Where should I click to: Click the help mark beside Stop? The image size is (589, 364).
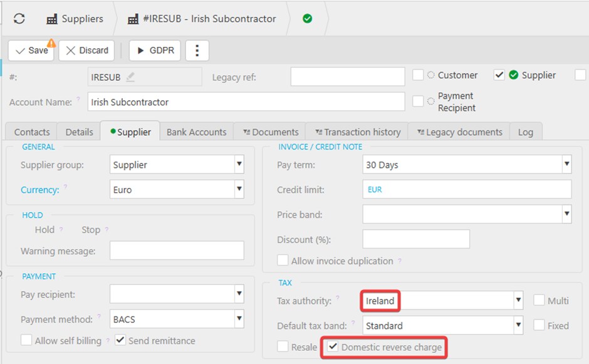click(107, 229)
